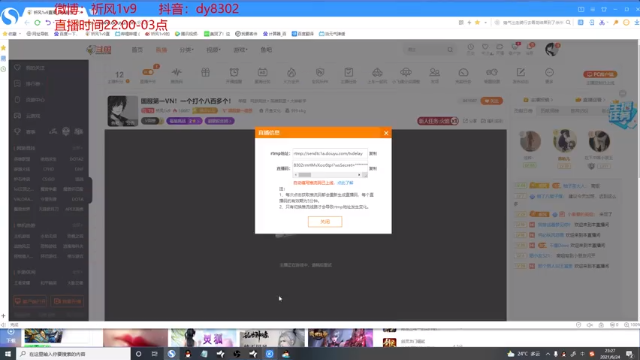Copy the 直播码 with its 复制 link
The width and height of the screenshot is (640, 360).
click(x=373, y=168)
